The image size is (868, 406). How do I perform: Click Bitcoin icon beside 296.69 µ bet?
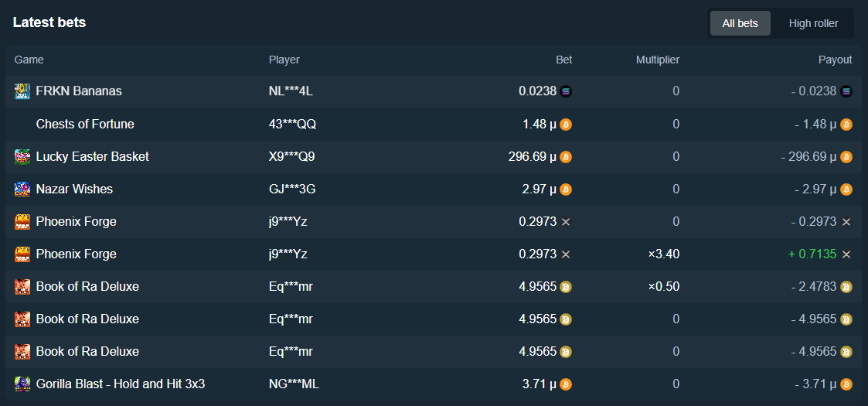pos(566,157)
